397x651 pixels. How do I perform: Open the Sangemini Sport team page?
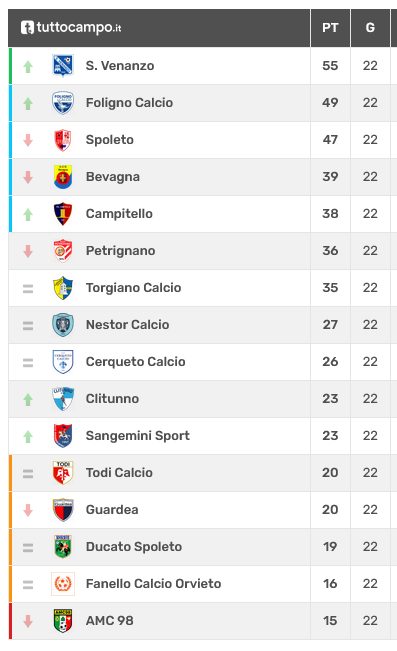tap(137, 436)
